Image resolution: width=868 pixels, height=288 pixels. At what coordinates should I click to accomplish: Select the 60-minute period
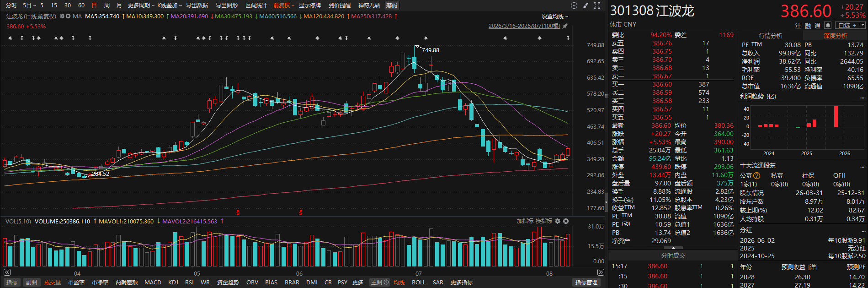(81, 5)
